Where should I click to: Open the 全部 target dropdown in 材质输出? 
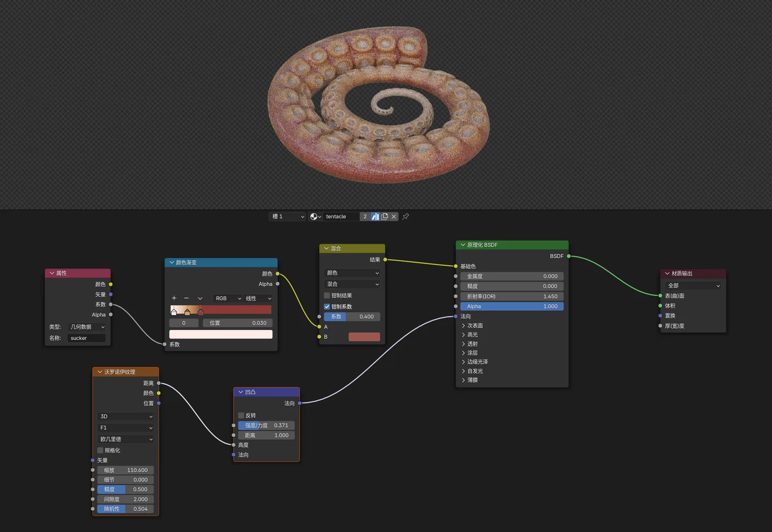(x=693, y=286)
